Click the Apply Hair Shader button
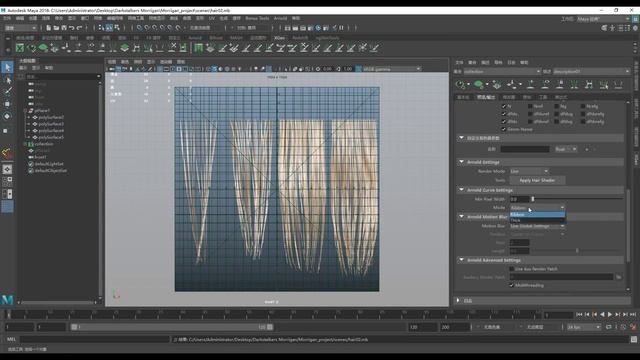This screenshot has width=640, height=360. point(537,180)
